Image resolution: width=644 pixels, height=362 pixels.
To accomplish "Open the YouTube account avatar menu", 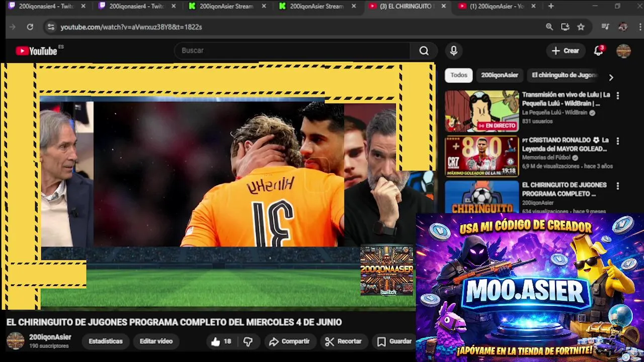I will click(x=623, y=51).
